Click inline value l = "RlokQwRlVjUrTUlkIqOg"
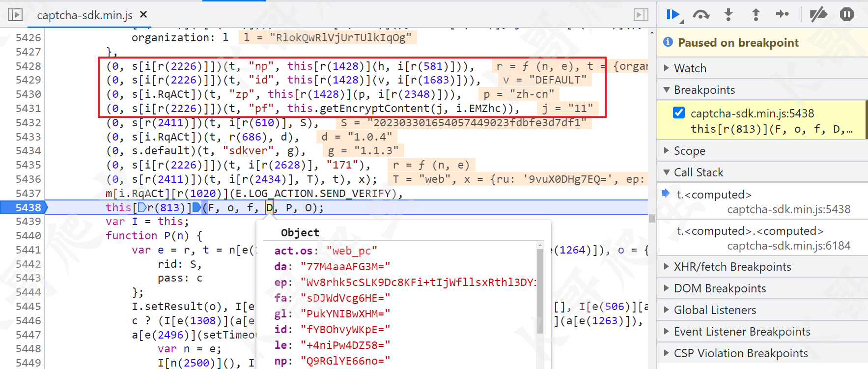 (328, 38)
